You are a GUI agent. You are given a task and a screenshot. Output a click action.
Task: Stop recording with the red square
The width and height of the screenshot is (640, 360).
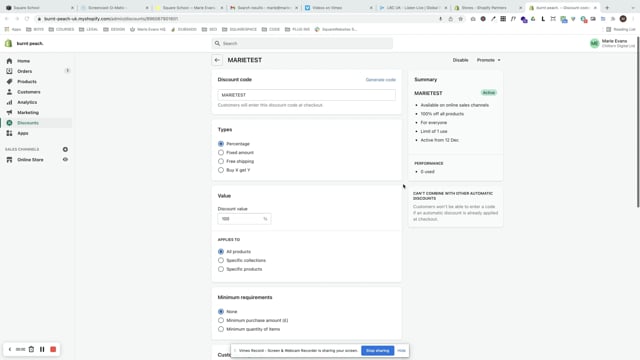tap(53, 349)
